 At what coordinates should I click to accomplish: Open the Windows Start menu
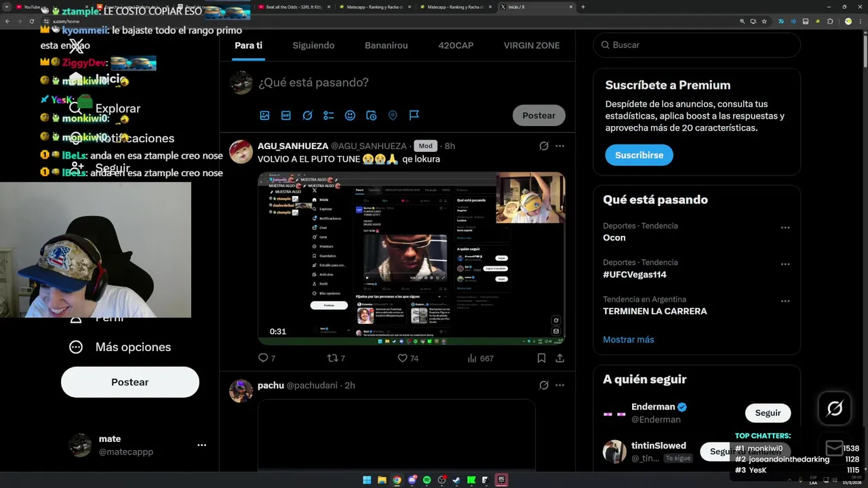[367, 480]
